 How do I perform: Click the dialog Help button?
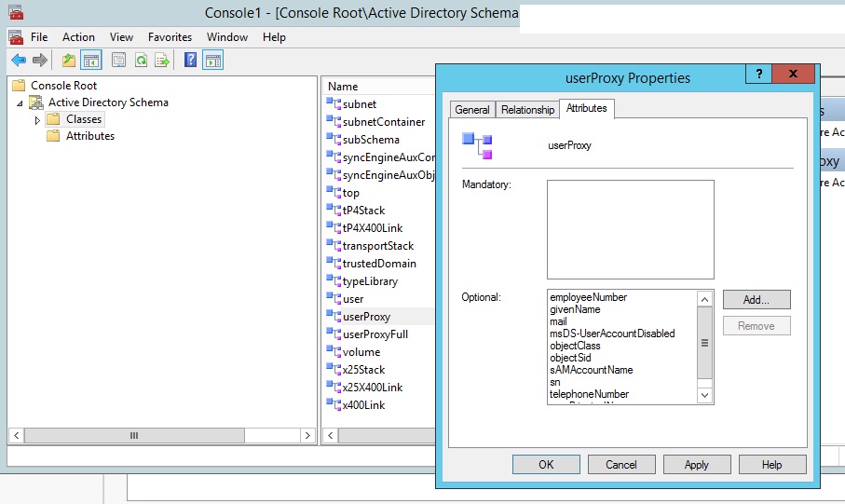(772, 465)
